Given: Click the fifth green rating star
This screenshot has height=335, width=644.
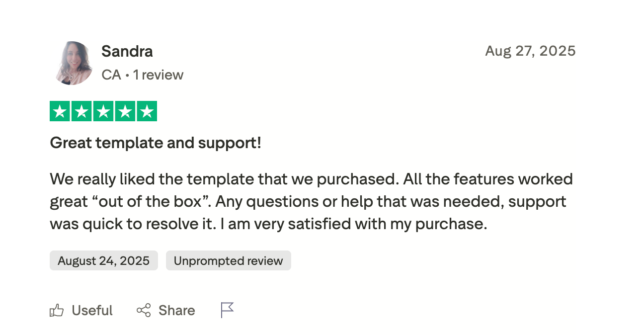Looking at the screenshot, I should click(x=147, y=111).
